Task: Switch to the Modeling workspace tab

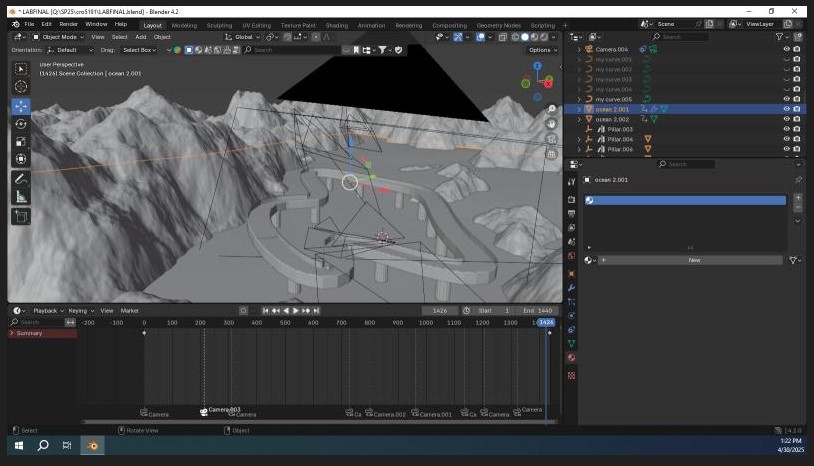Action: [x=184, y=25]
